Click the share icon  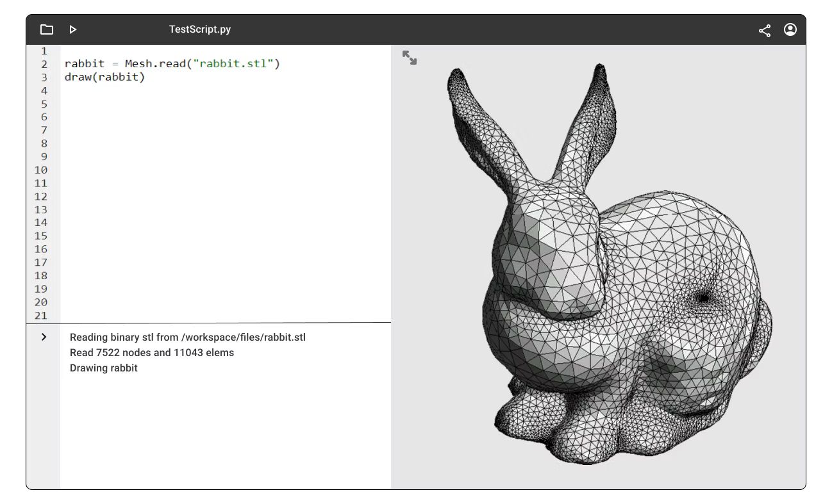pyautogui.click(x=764, y=29)
